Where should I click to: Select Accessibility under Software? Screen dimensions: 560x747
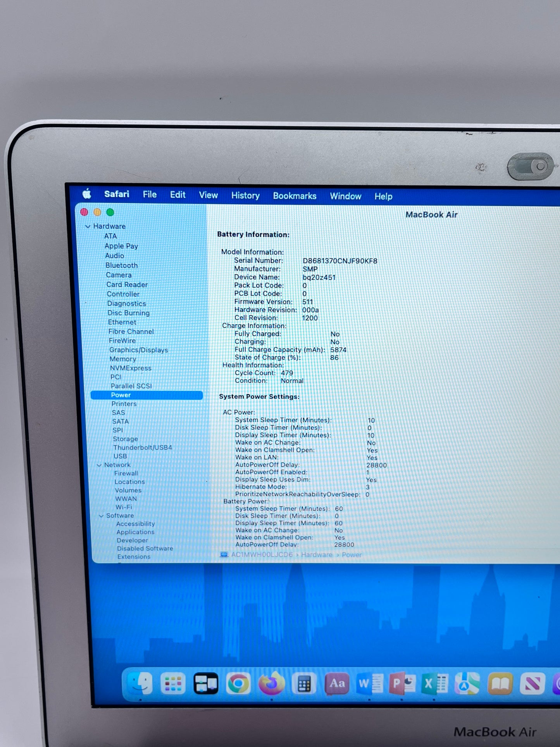pos(136,524)
